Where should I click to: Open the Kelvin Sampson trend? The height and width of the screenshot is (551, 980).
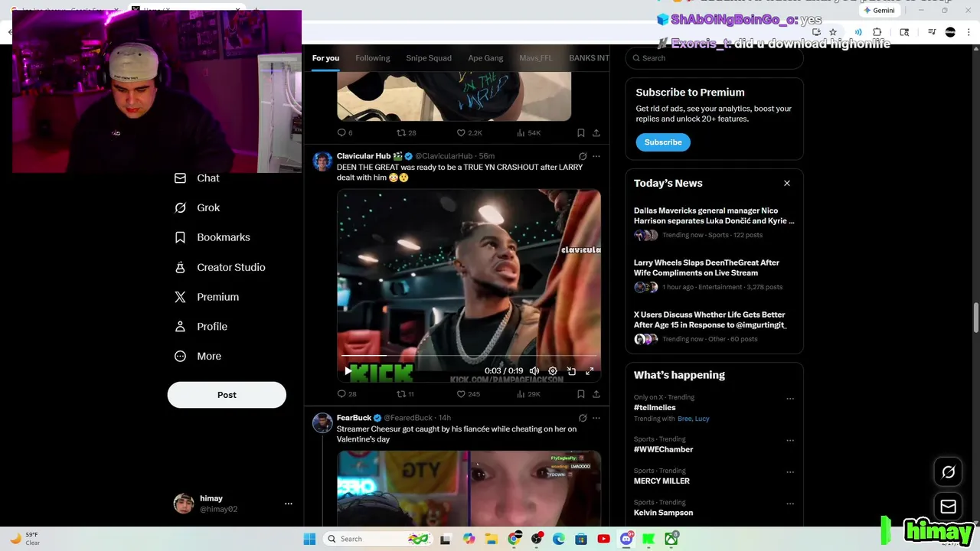coord(663,513)
